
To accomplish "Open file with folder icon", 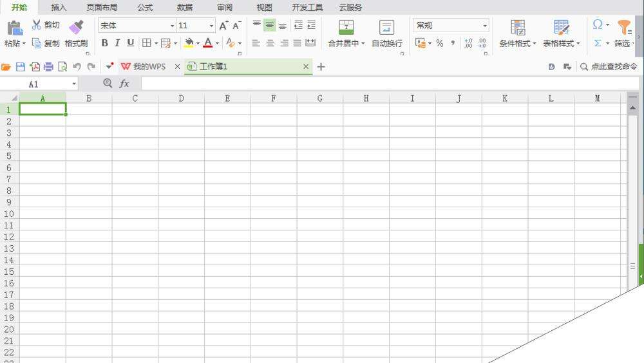I will coord(6,66).
